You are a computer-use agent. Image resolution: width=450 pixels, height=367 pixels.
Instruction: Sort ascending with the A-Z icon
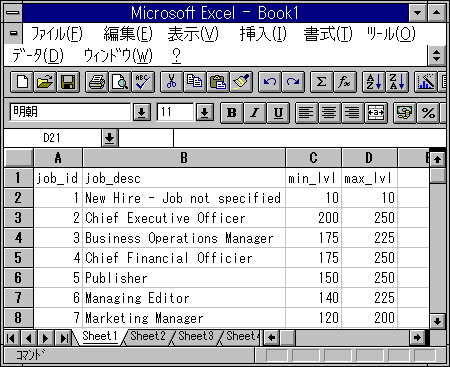pos(373,82)
